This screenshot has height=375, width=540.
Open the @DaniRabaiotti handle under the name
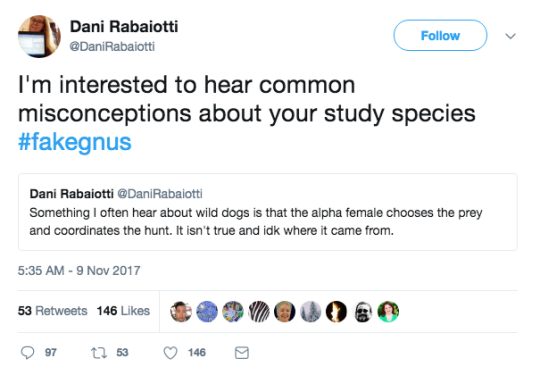tap(112, 46)
